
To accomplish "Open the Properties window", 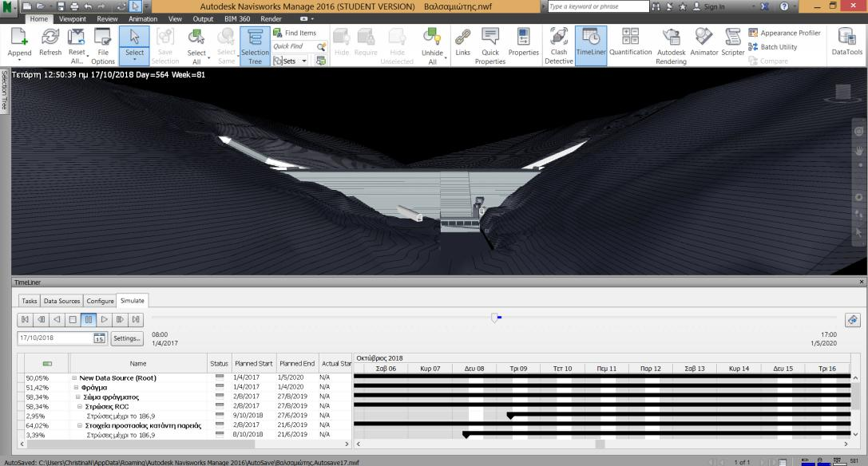I will point(523,41).
